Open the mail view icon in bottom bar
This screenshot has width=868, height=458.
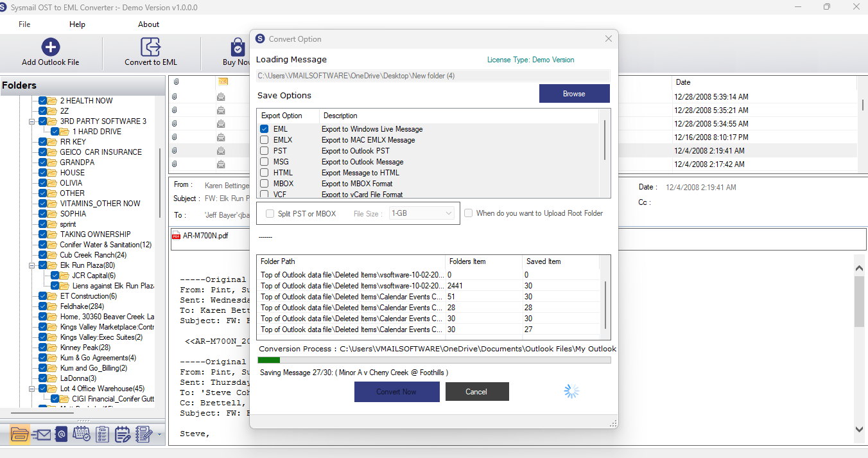tap(41, 435)
